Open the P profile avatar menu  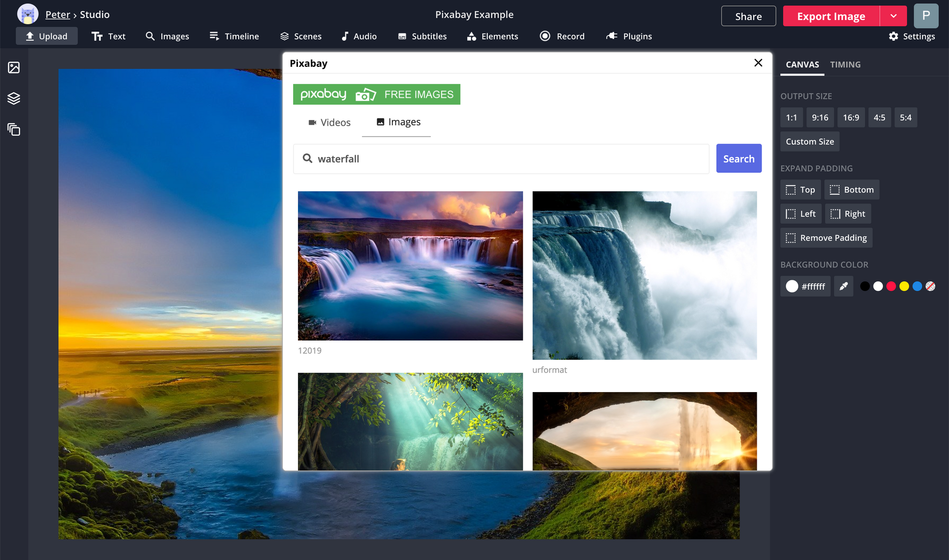(926, 16)
